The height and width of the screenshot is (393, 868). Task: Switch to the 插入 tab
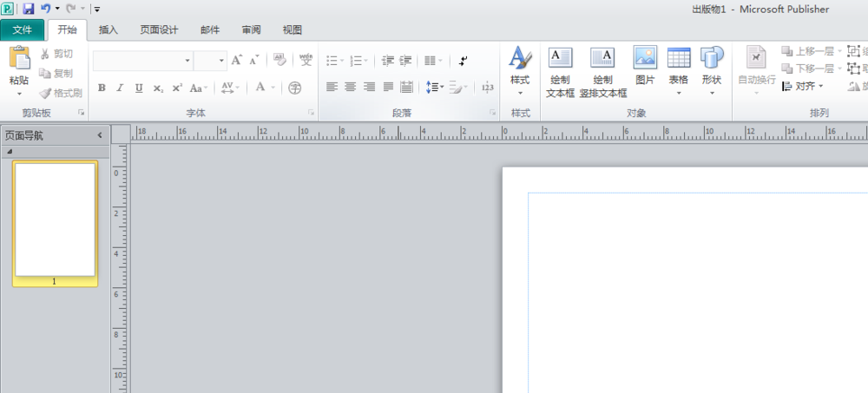(x=108, y=29)
